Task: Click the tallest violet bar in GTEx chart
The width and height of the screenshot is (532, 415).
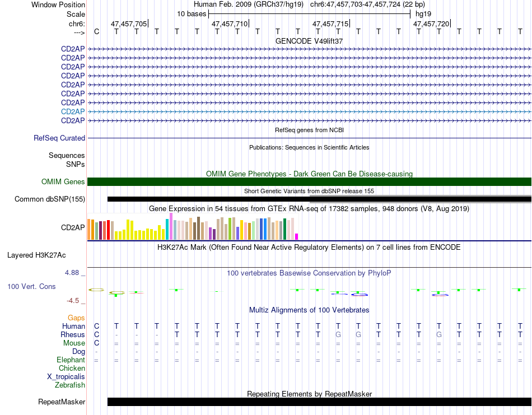Action: [x=171, y=226]
